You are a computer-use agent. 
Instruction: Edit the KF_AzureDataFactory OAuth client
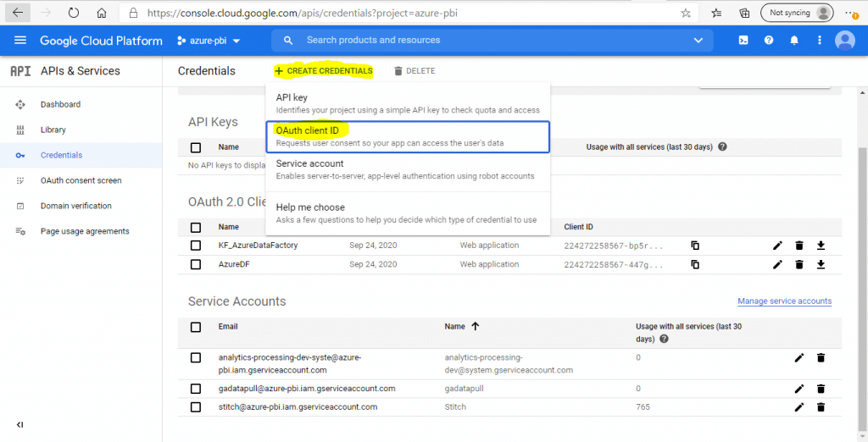[778, 246]
